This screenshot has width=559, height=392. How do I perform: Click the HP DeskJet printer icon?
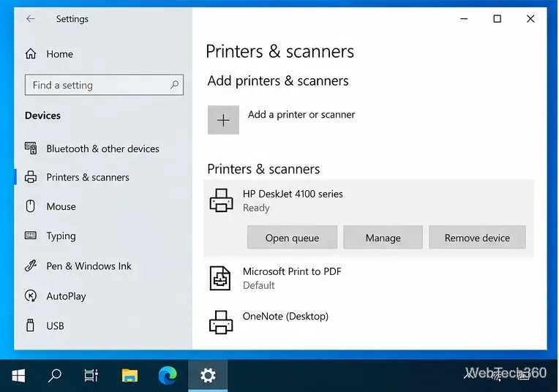coord(222,200)
